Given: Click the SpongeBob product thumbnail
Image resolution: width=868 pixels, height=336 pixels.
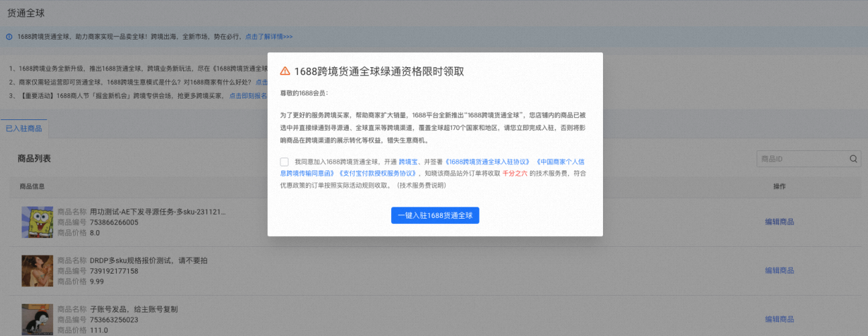Looking at the screenshot, I should pos(38,222).
